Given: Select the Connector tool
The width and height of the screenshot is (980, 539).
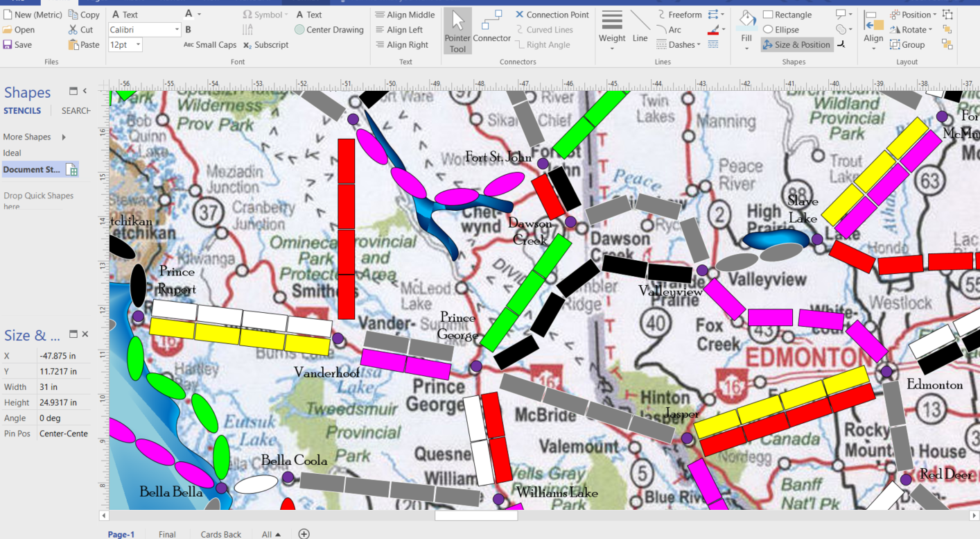Looking at the screenshot, I should (x=491, y=29).
